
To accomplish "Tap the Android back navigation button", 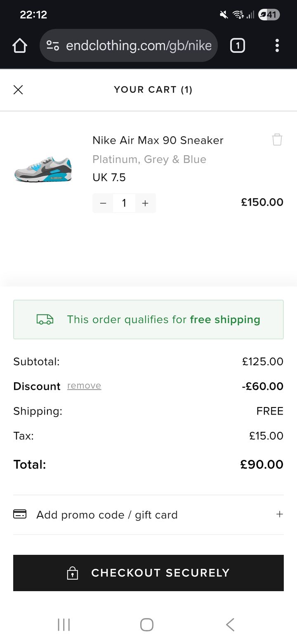I will point(230,625).
